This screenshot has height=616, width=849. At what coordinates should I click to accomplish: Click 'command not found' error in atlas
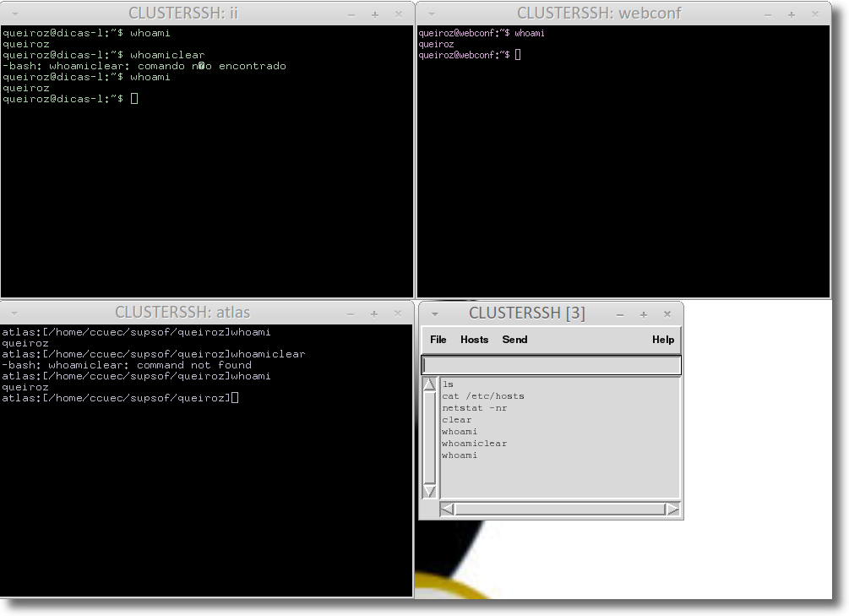(128, 365)
